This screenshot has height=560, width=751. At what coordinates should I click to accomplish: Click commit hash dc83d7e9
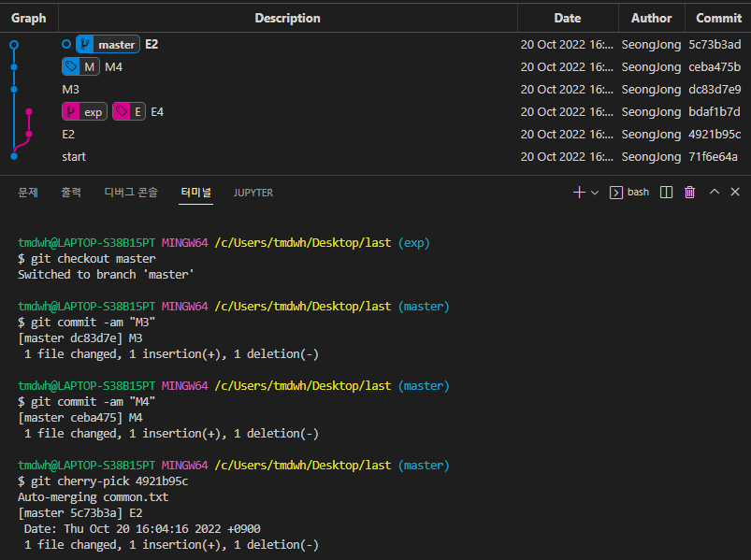coord(715,90)
